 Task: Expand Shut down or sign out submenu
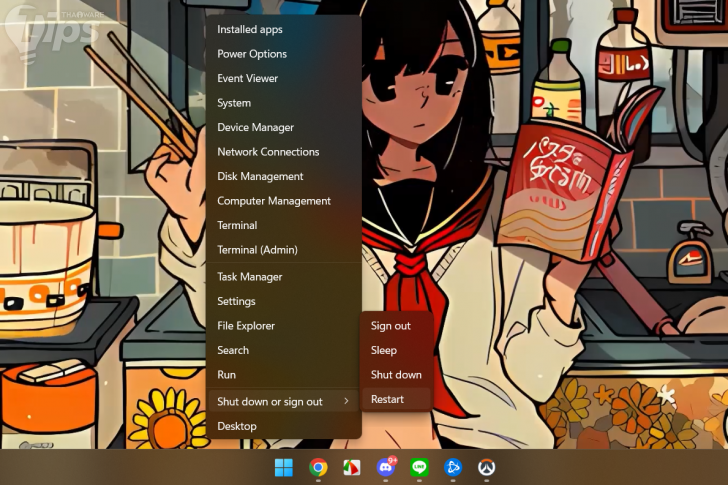pyautogui.click(x=284, y=401)
